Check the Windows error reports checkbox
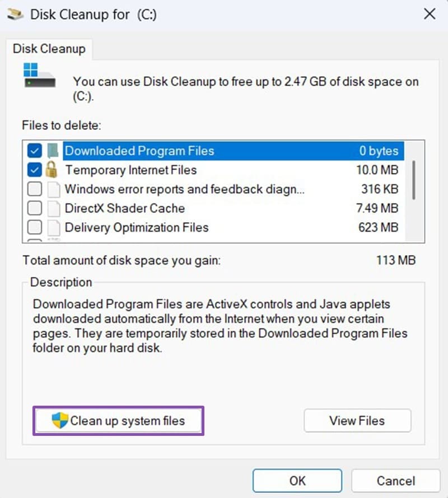 click(35, 189)
